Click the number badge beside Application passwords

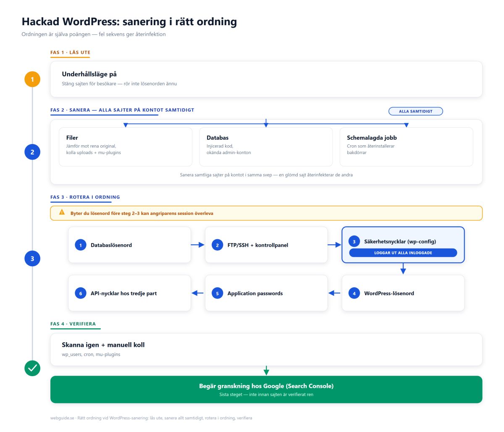217,293
